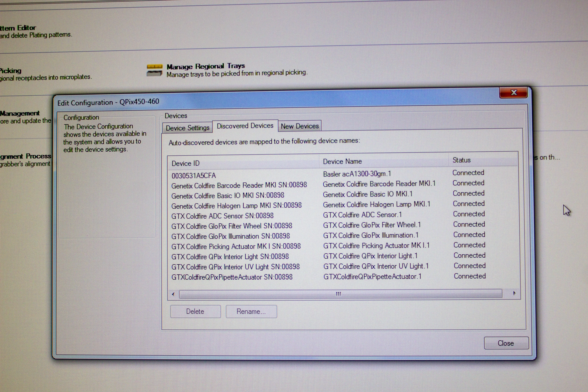Click the Rename... button
This screenshot has width=588, height=392.
[251, 311]
